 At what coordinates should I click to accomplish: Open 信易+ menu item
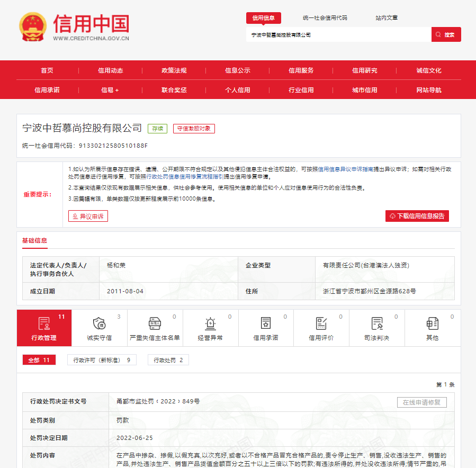(110, 90)
